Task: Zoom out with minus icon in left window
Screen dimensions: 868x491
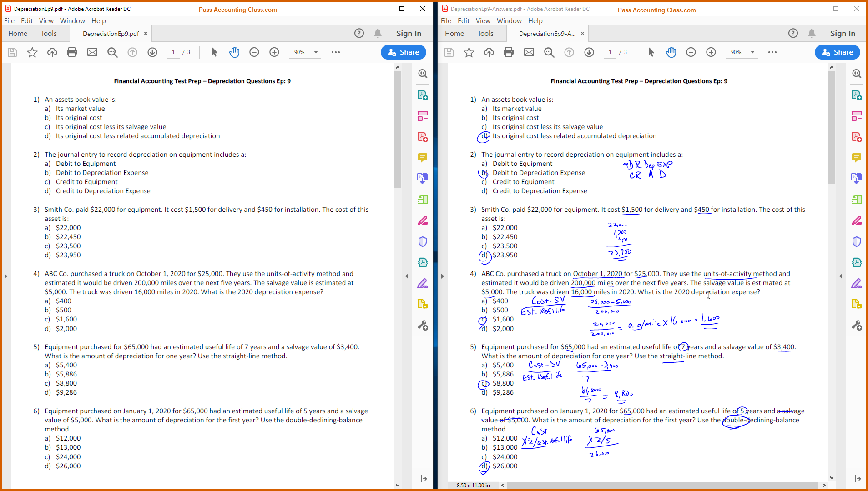Action: coord(254,52)
